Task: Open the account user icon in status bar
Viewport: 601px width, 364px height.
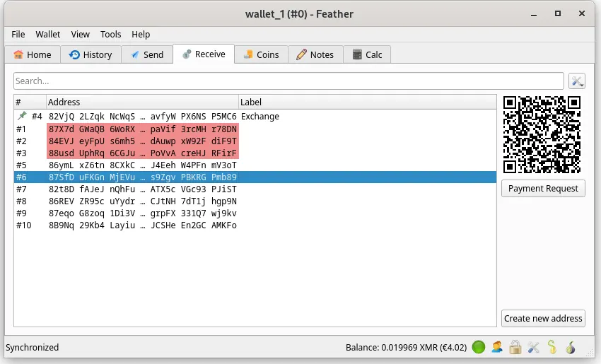Action: [497, 347]
